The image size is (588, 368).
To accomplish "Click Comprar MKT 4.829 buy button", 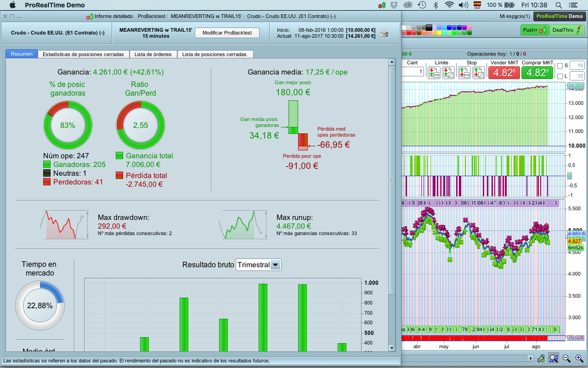I will click(x=537, y=72).
